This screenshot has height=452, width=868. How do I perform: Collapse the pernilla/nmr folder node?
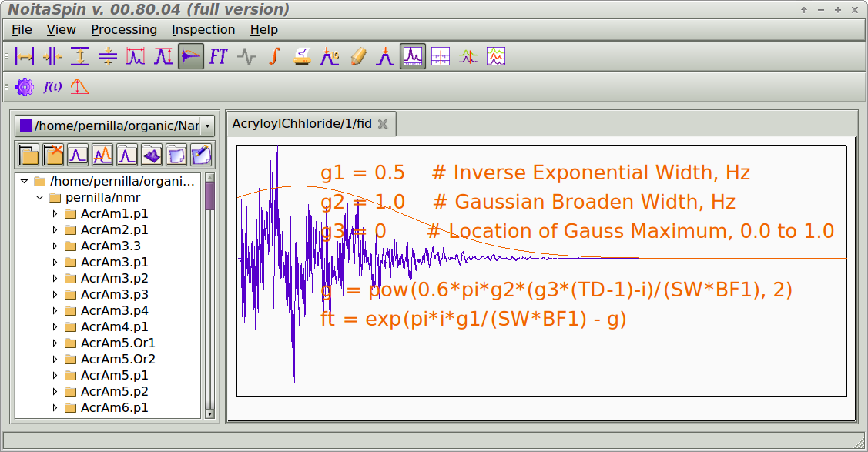(x=39, y=197)
